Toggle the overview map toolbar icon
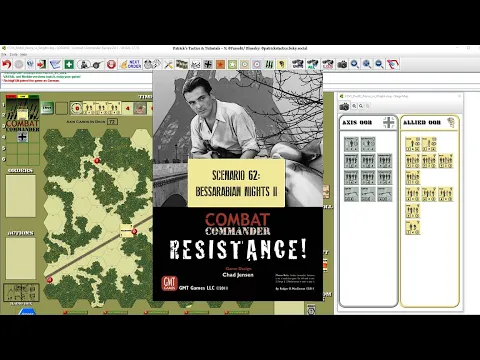The width and height of the screenshot is (480, 360). click(393, 64)
